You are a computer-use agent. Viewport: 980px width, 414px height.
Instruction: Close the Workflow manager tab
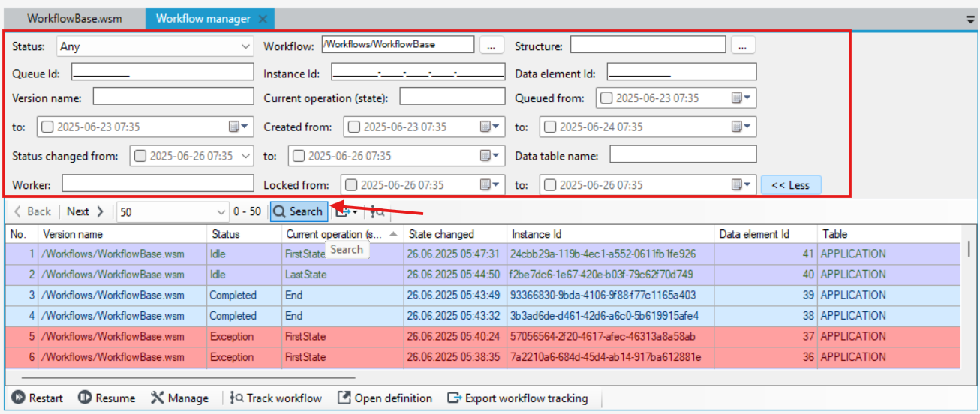click(262, 19)
